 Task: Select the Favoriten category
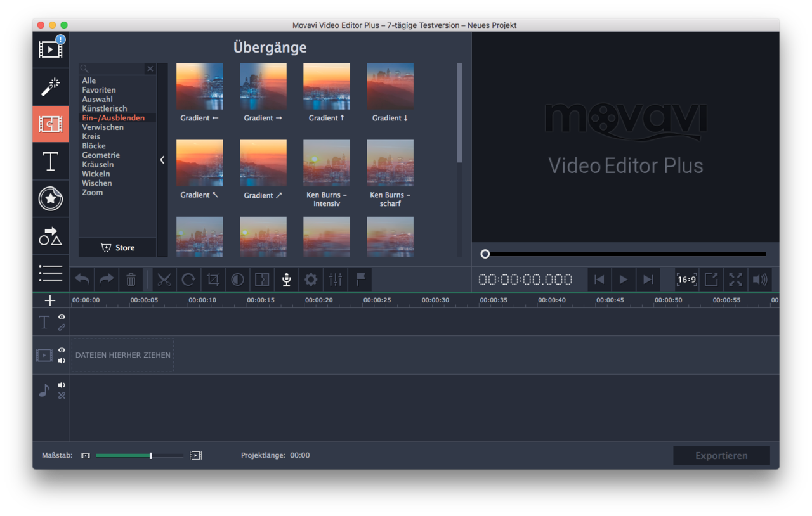pyautogui.click(x=99, y=90)
